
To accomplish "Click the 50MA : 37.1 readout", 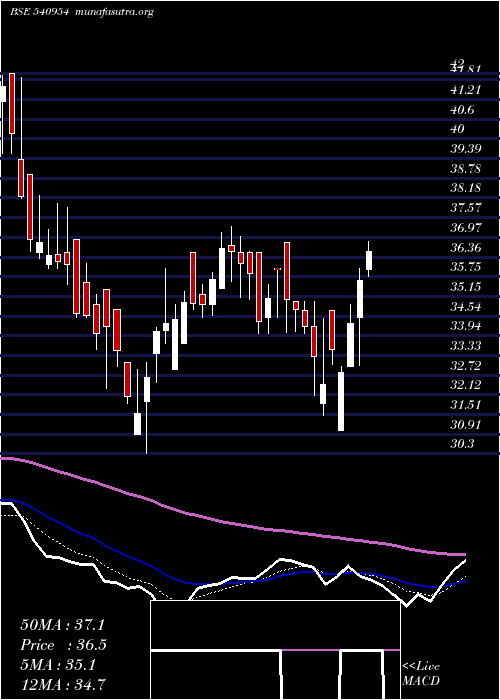I will (62, 625).
